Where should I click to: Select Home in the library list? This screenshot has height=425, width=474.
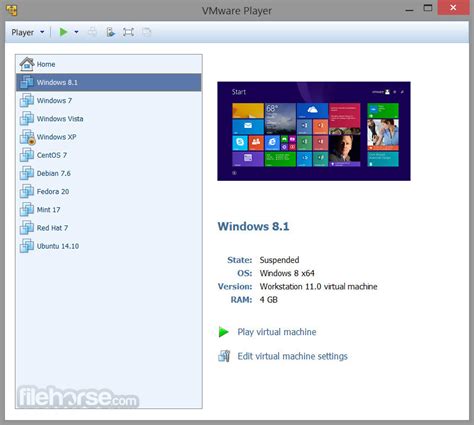click(109, 64)
